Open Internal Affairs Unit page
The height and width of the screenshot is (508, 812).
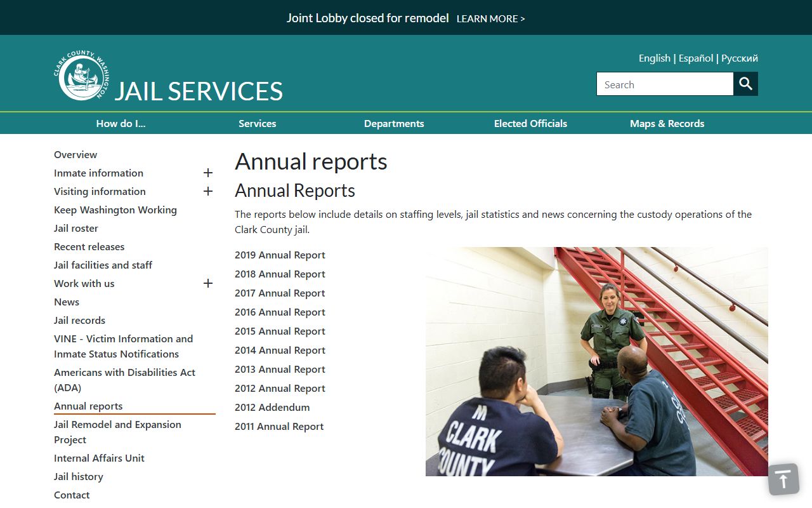pyautogui.click(x=99, y=458)
